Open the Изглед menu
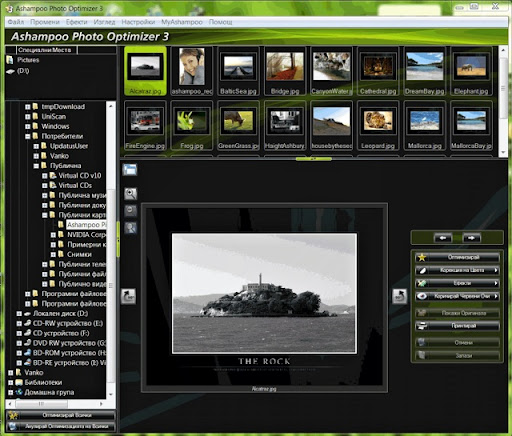Screen dimensions: 512x436 (x=104, y=22)
